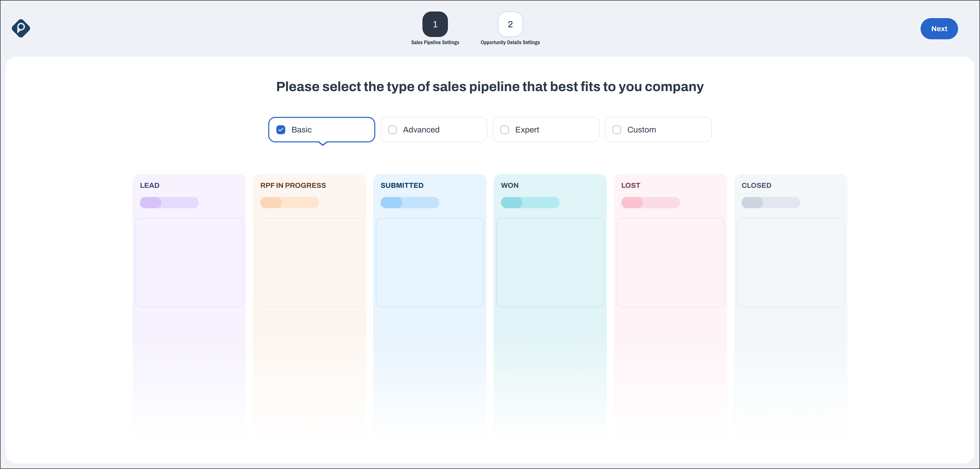
Task: Enable the Expert pipeline type
Action: [505, 129]
